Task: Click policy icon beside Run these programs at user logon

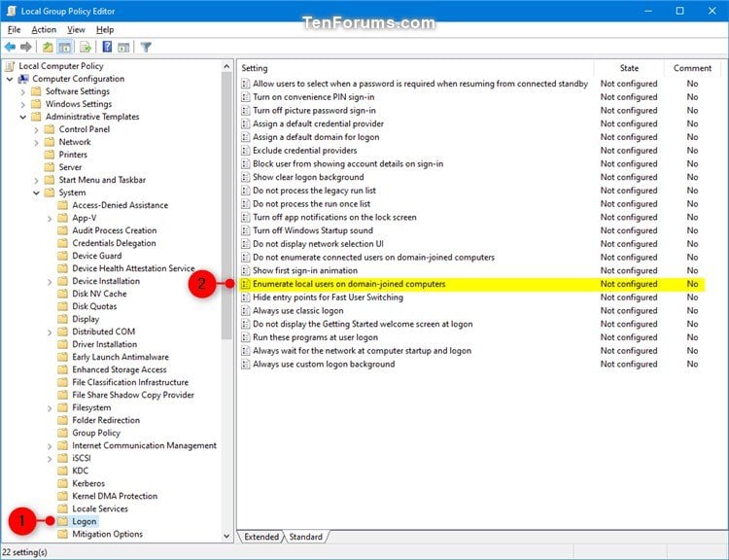Action: (x=246, y=337)
